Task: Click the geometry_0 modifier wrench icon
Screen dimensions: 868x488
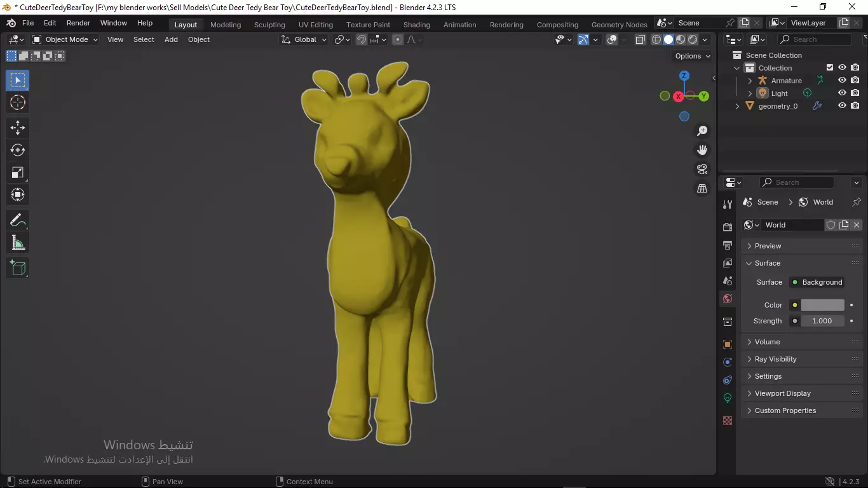Action: (x=817, y=106)
